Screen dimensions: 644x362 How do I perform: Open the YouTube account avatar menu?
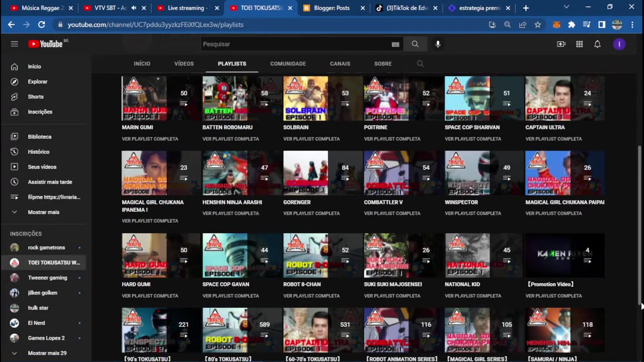(x=619, y=44)
